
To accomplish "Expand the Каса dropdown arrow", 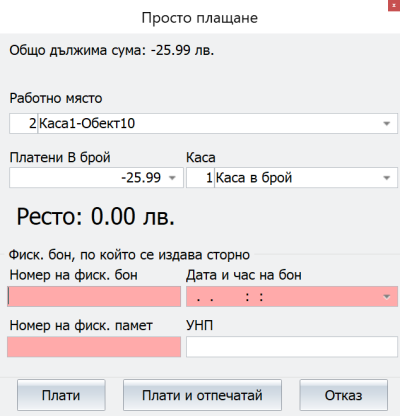I will pyautogui.click(x=386, y=178).
